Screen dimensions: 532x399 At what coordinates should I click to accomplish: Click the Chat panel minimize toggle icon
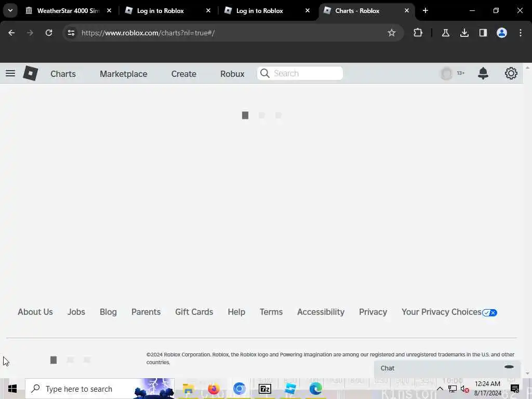point(509,367)
